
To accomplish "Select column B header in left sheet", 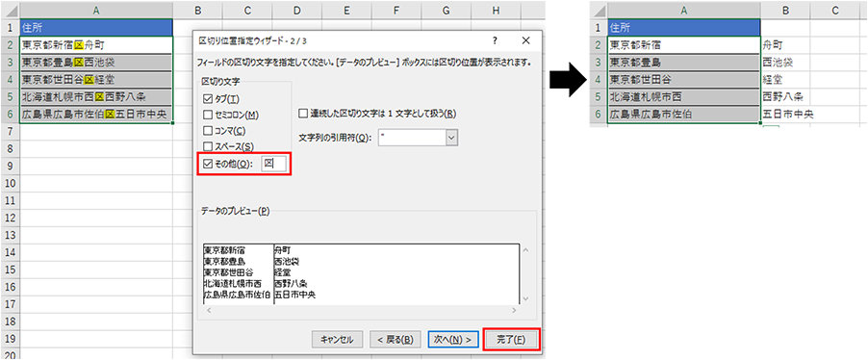I will 197,10.
